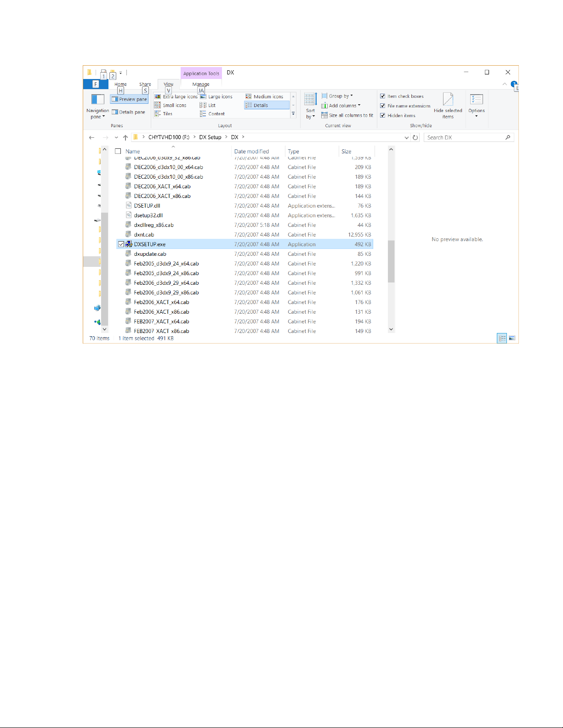Image resolution: width=563 pixels, height=728 pixels.
Task: Click the search magnifier icon
Action: coord(508,137)
